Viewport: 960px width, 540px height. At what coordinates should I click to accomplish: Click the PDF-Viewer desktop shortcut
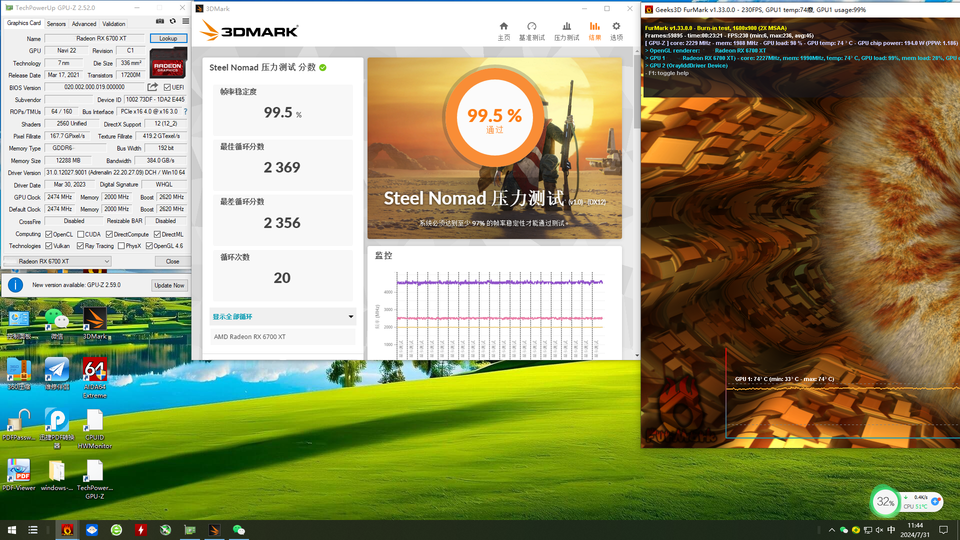[x=19, y=475]
